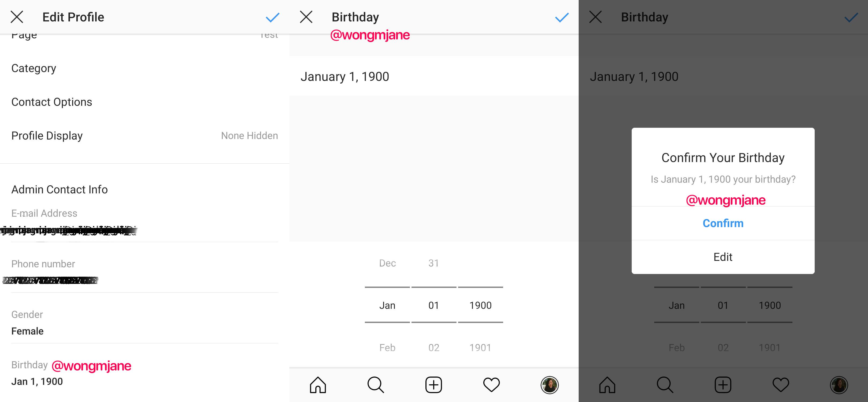This screenshot has width=868, height=402.
Task: Close the Edit Profile screen
Action: [x=17, y=17]
